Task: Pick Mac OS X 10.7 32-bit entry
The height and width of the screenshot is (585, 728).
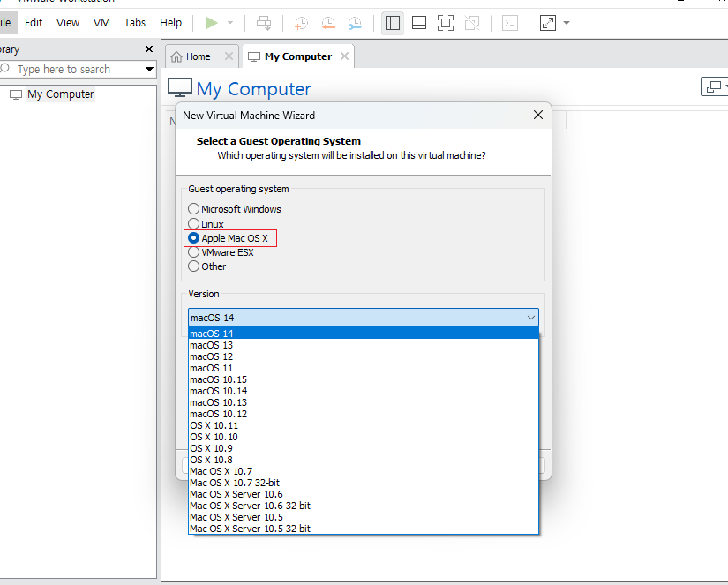Action: click(363, 483)
